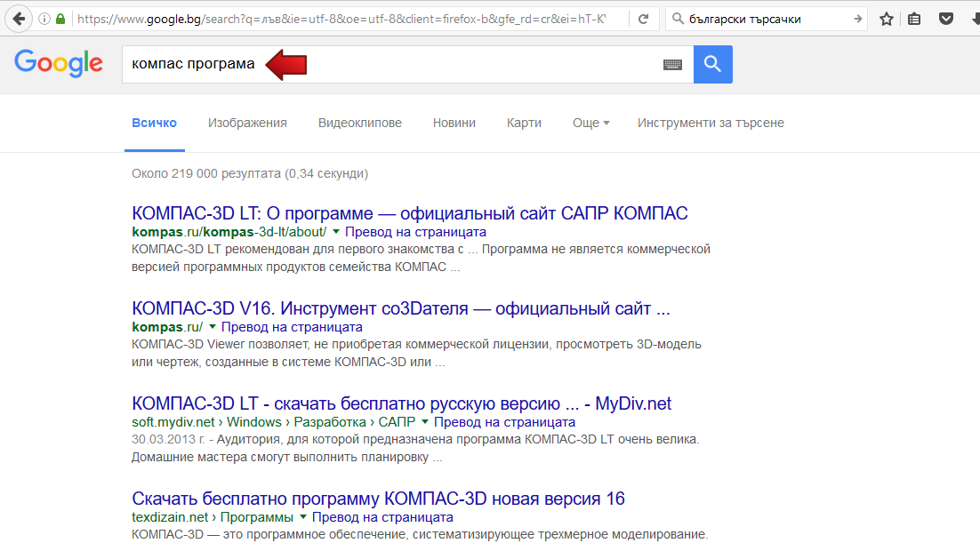Click the green padlock site security icon
980x543 pixels.
[60, 19]
